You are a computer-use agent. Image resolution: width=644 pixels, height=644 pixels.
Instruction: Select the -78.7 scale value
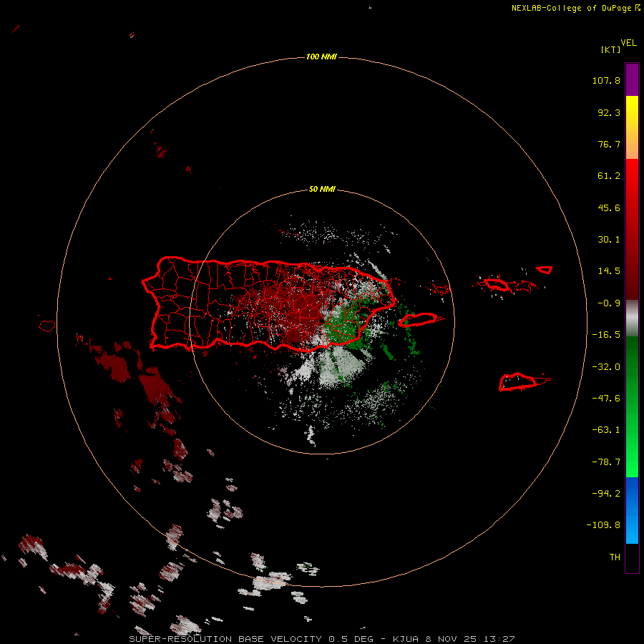coord(606,462)
